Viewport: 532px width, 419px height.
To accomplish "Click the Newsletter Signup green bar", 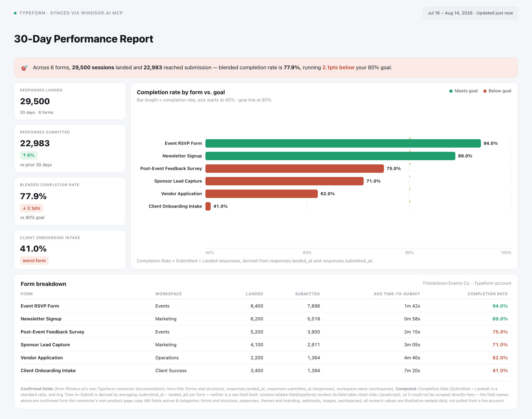I will tap(330, 156).
